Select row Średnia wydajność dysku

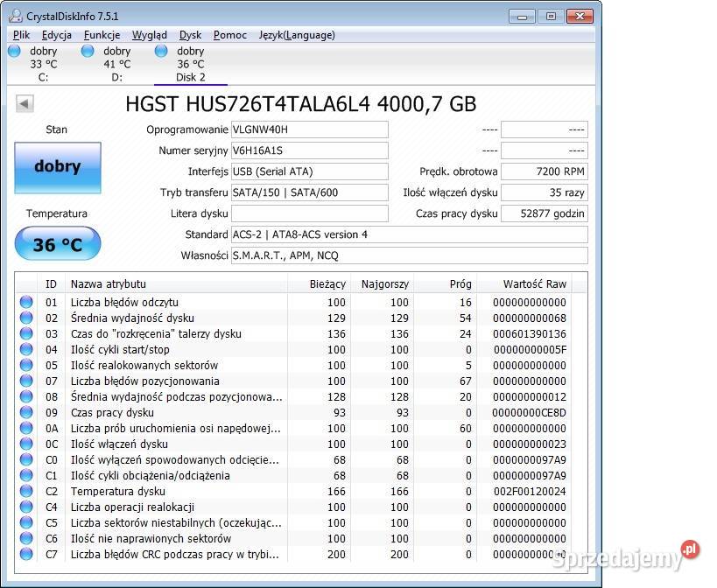294,318
